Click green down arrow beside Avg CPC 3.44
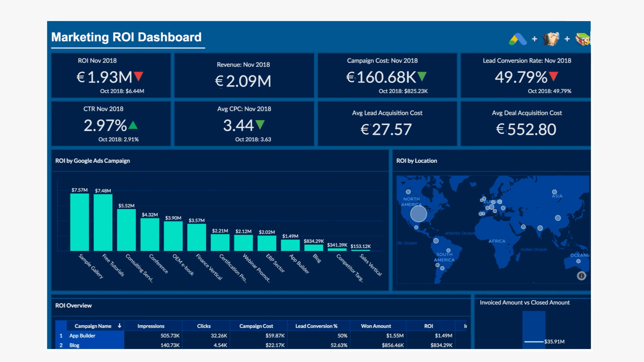 pyautogui.click(x=260, y=125)
